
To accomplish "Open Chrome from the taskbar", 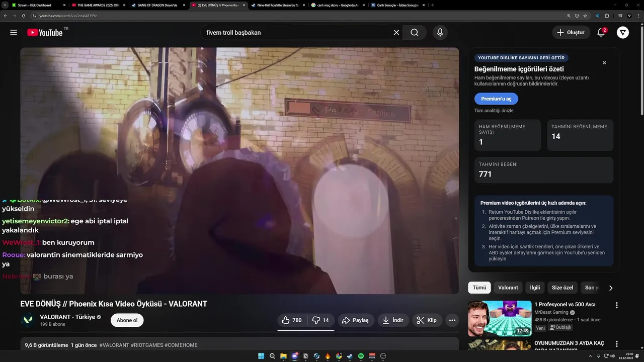I will 339,356.
